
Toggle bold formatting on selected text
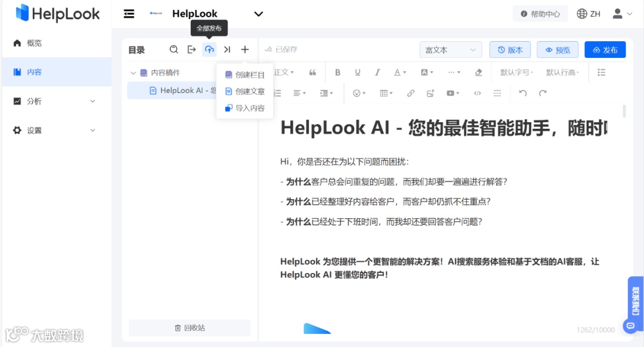[x=338, y=72]
